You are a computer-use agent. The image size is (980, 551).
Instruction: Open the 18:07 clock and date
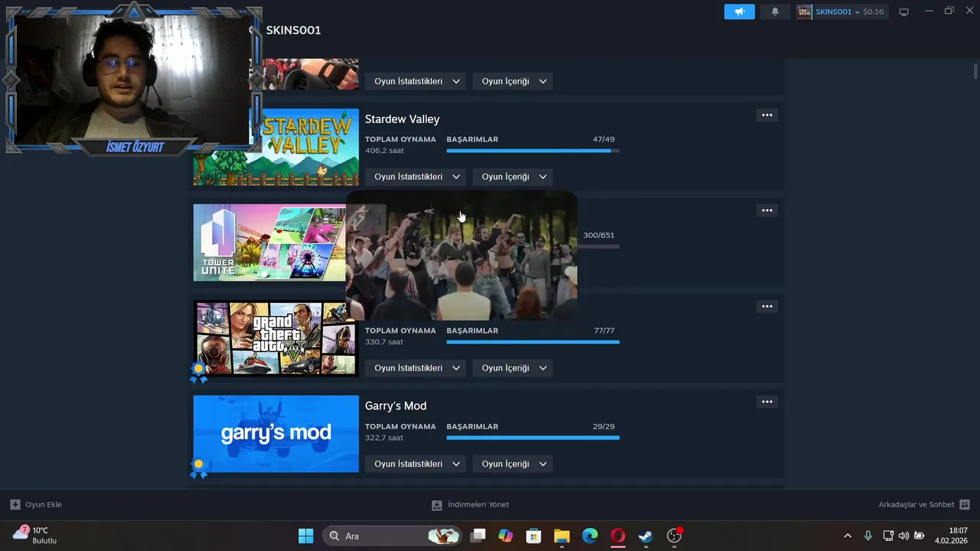tap(952, 536)
